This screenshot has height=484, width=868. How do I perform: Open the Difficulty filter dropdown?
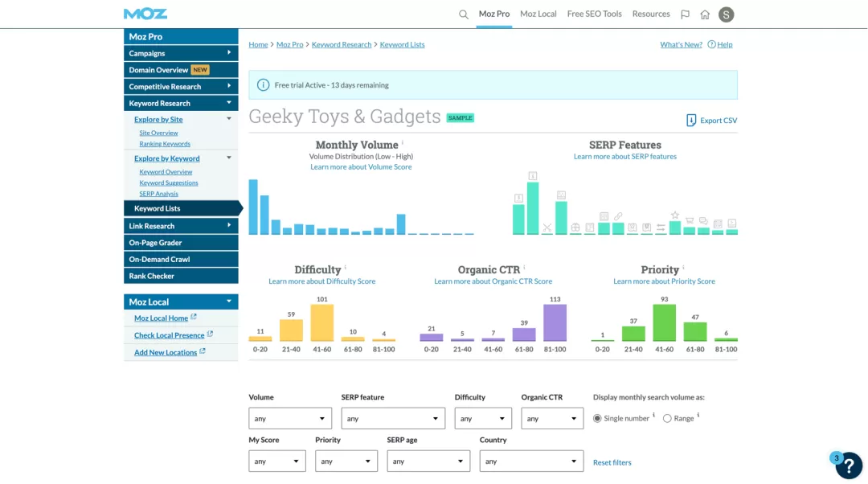click(x=483, y=419)
